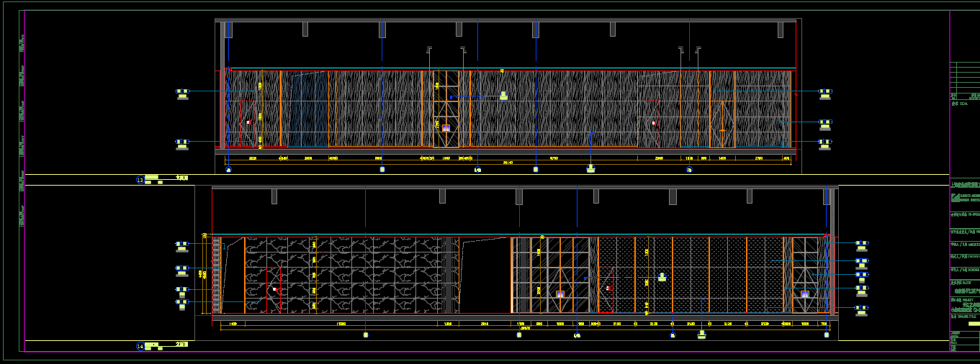
Task: Select the drawing number bubble 14
Action: click(140, 347)
